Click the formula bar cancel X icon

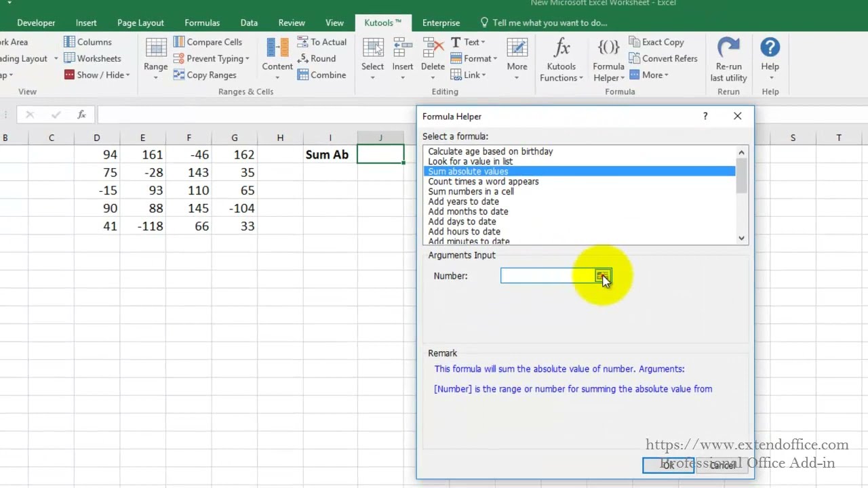[30, 115]
